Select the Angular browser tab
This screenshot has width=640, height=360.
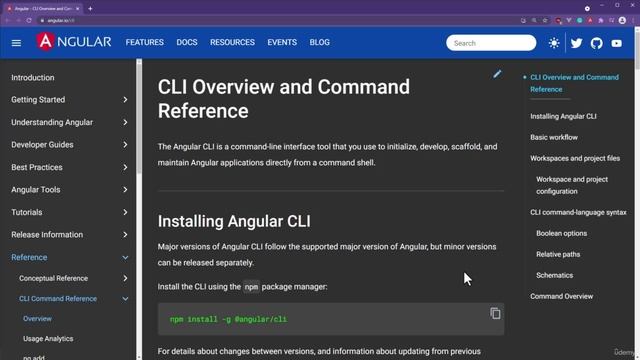[x=43, y=9]
